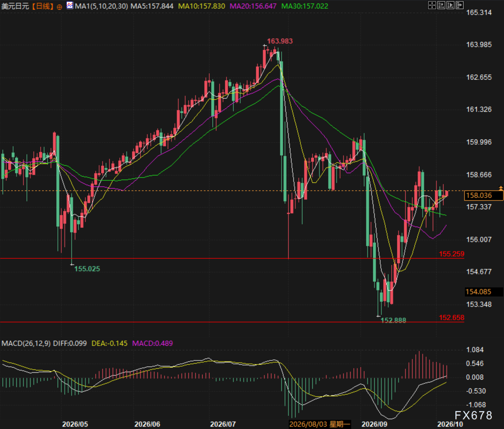
Task: Click the exit arrow icon at top right
Action: 460,5
